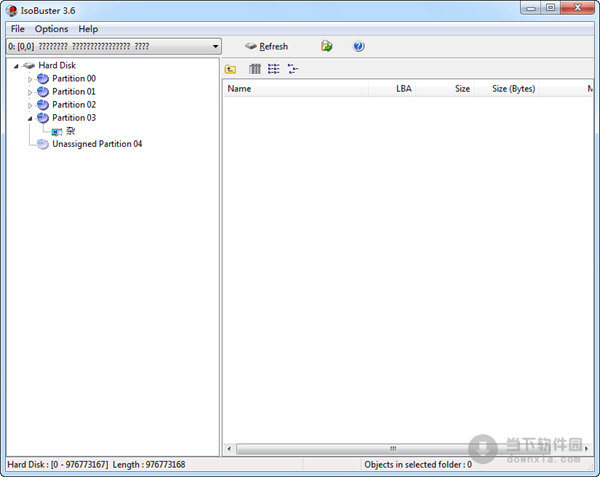Click the IsoBuster title bar app icon
This screenshot has width=600, height=477.
pos(11,10)
